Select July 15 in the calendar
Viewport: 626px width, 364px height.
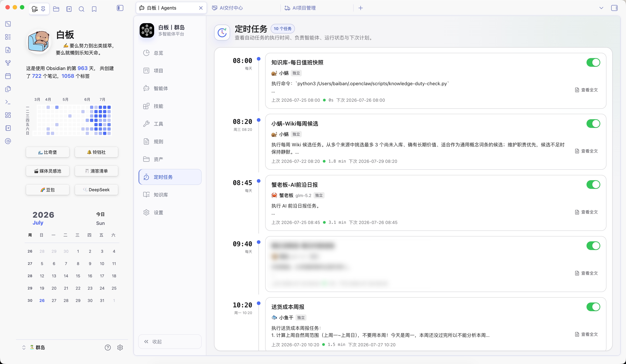(x=78, y=276)
